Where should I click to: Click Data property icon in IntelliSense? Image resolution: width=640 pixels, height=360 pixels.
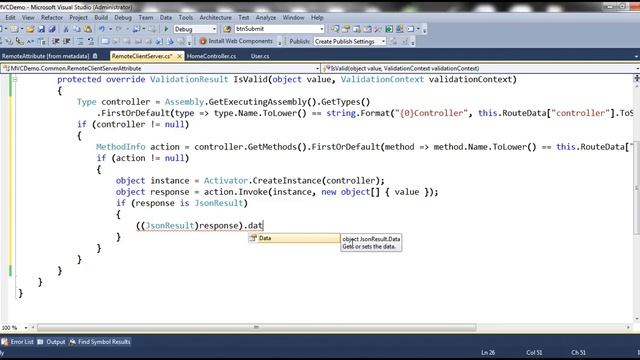[253, 238]
